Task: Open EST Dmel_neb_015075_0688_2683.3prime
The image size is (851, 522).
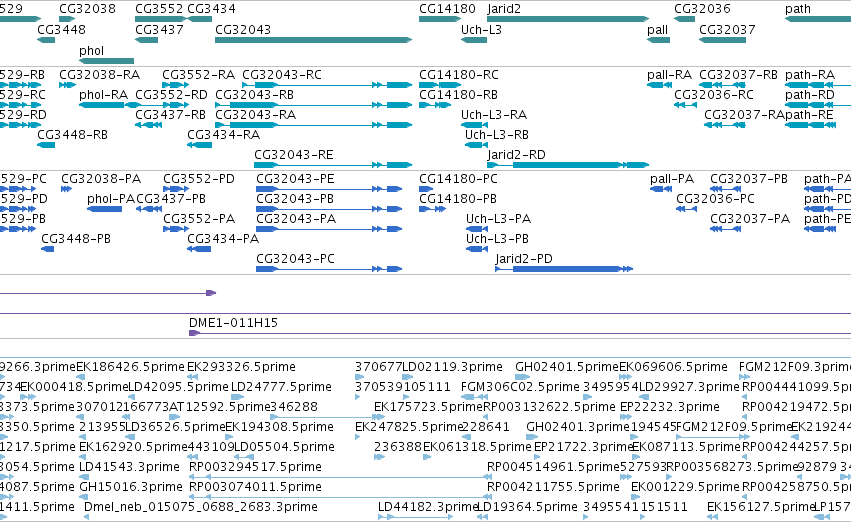Action: tap(201, 507)
